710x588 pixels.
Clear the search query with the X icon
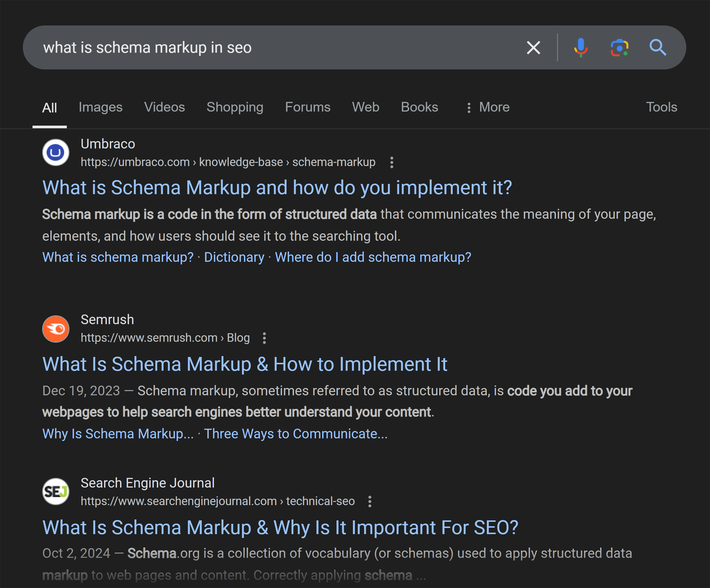[x=534, y=48]
